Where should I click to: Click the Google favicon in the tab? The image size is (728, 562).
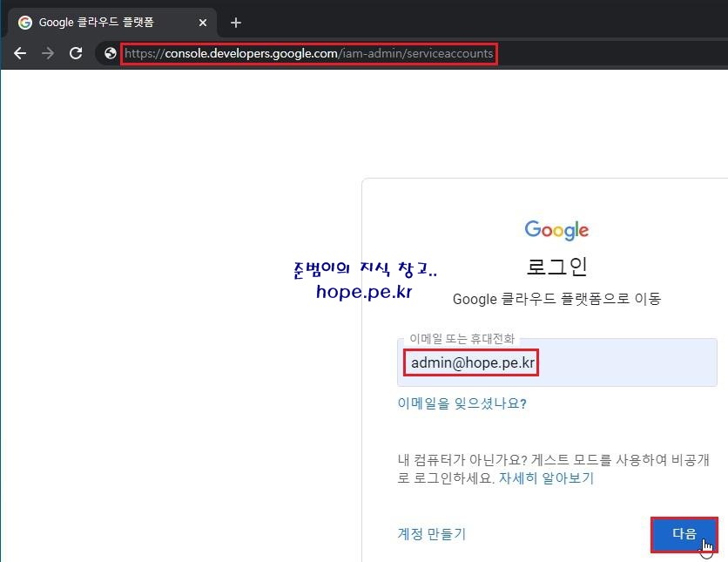pyautogui.click(x=25, y=23)
